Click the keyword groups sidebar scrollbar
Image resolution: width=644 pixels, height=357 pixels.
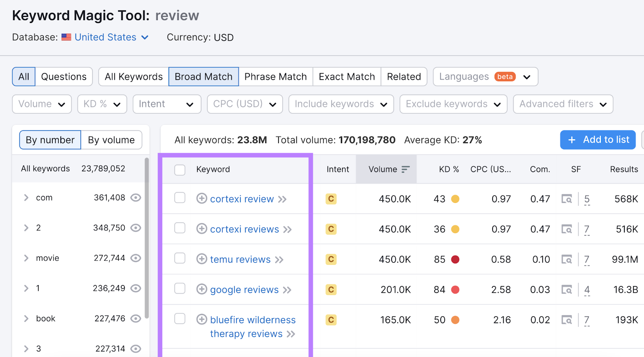point(147,237)
